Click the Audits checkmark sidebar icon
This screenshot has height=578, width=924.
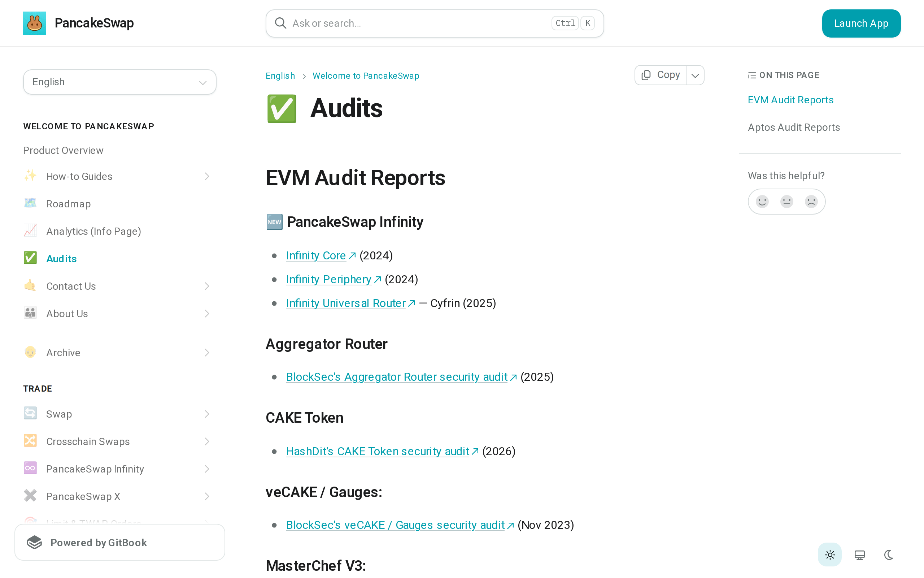pos(30,258)
